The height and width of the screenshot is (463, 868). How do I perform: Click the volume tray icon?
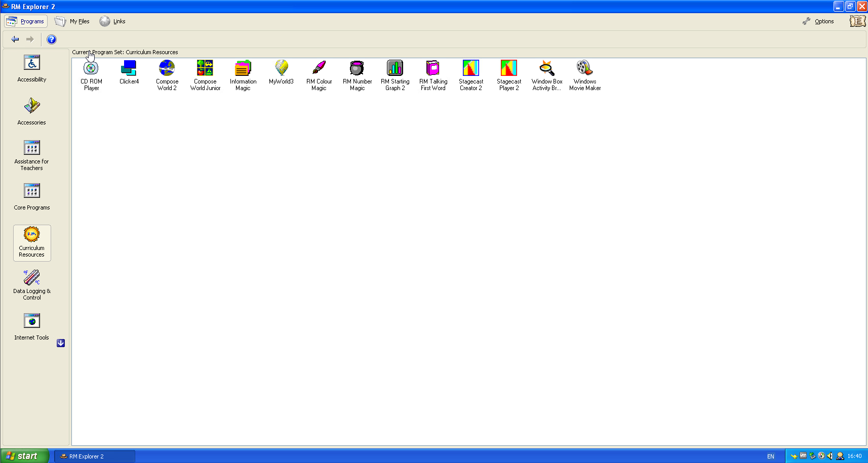tap(830, 456)
